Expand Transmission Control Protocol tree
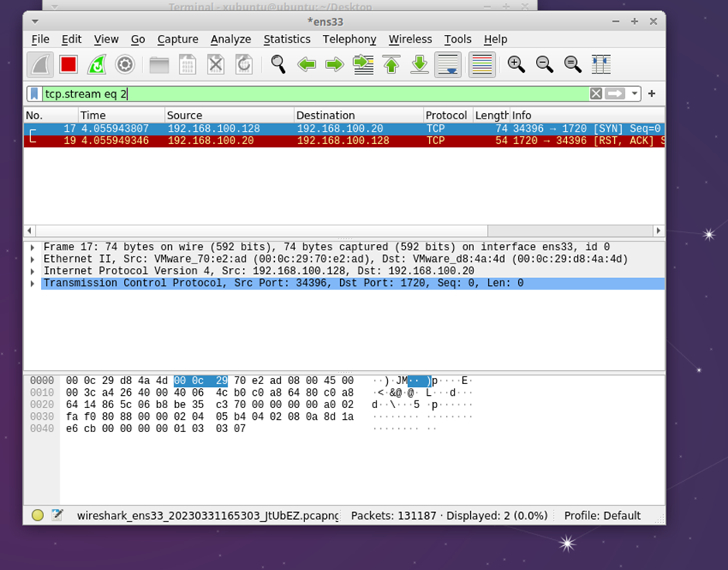 pyautogui.click(x=33, y=283)
